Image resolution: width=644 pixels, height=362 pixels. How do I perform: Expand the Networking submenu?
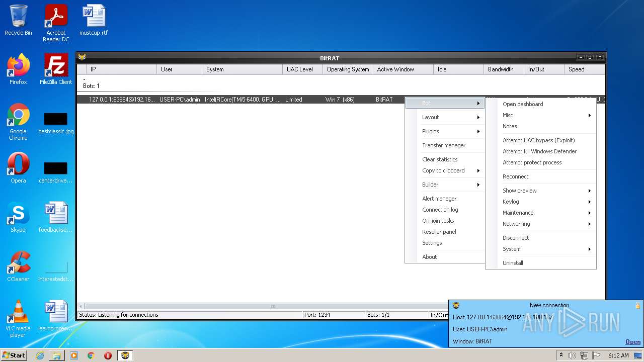tap(541, 224)
